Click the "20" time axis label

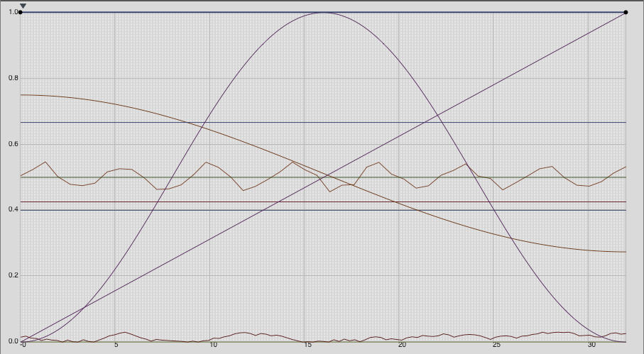pyautogui.click(x=402, y=345)
